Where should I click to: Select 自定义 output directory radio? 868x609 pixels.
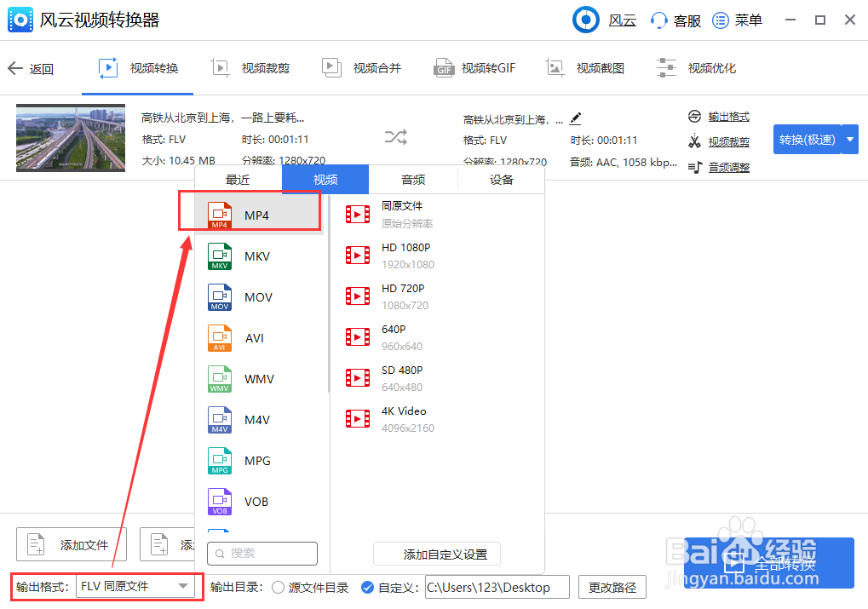coord(368,588)
